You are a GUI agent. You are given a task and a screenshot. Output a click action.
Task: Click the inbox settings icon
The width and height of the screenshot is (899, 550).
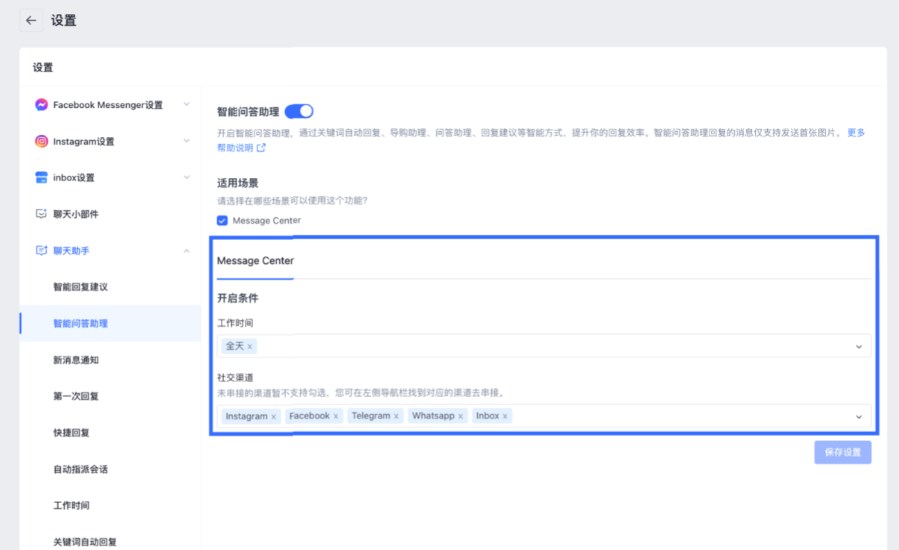41,178
